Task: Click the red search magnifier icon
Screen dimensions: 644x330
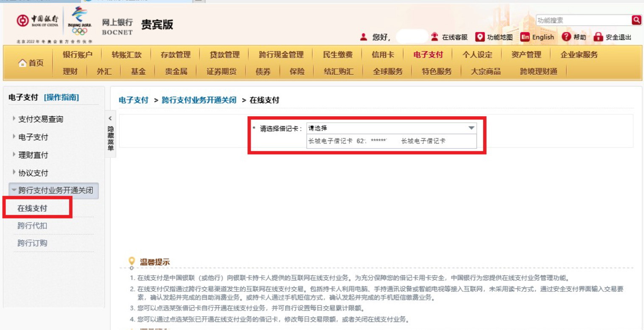Action: pyautogui.click(x=636, y=20)
